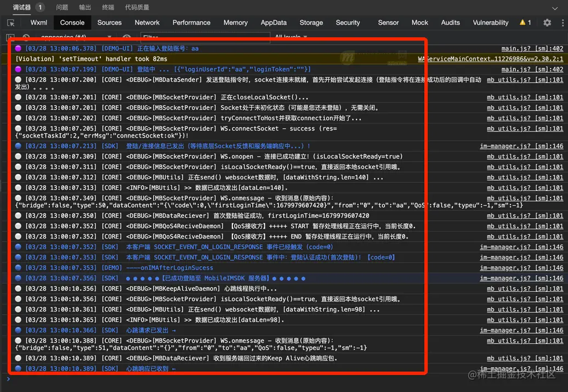
Task: Click the yellow warning count badge
Action: point(525,22)
